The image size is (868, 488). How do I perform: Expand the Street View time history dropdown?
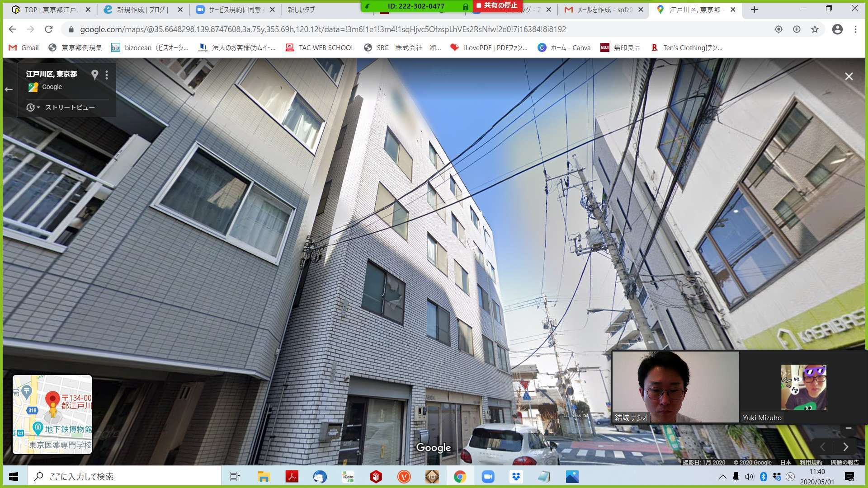pos(33,108)
